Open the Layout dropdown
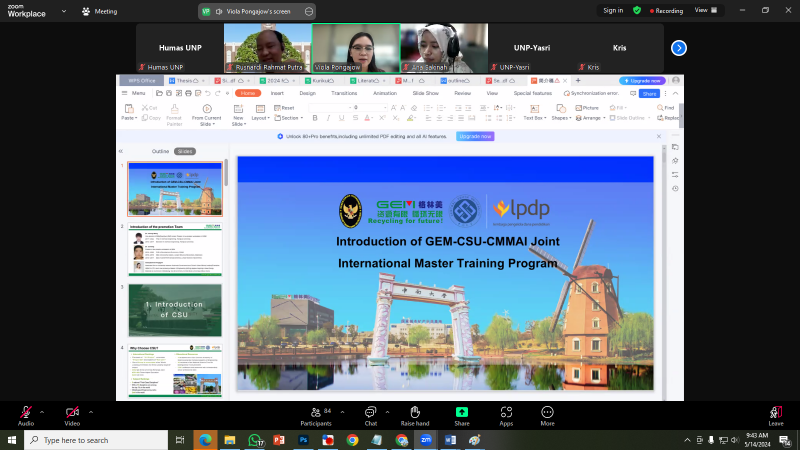 click(260, 118)
